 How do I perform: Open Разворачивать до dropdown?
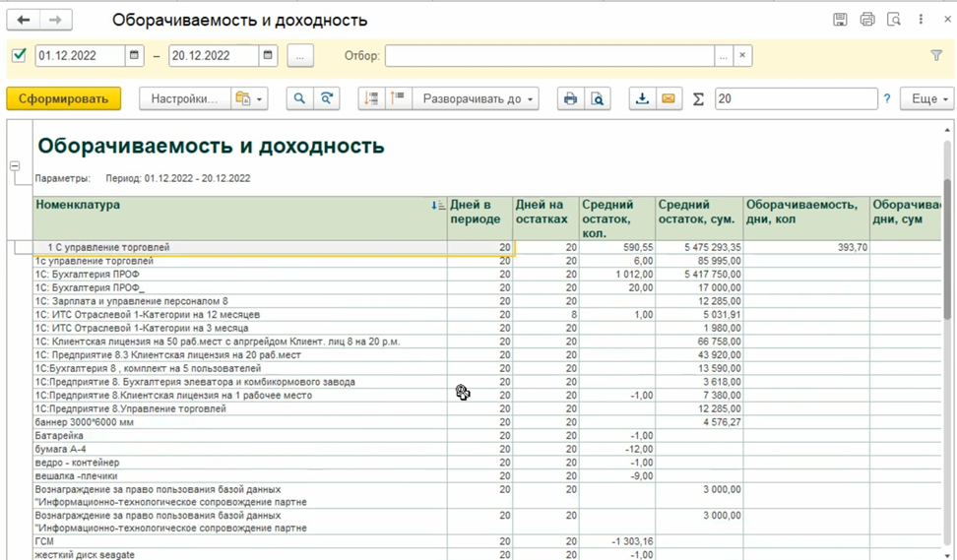(477, 98)
